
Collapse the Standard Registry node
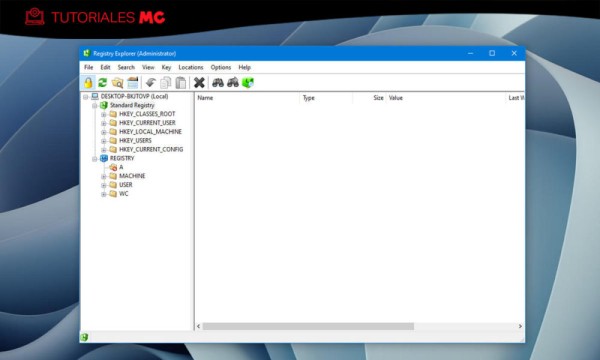(94, 106)
